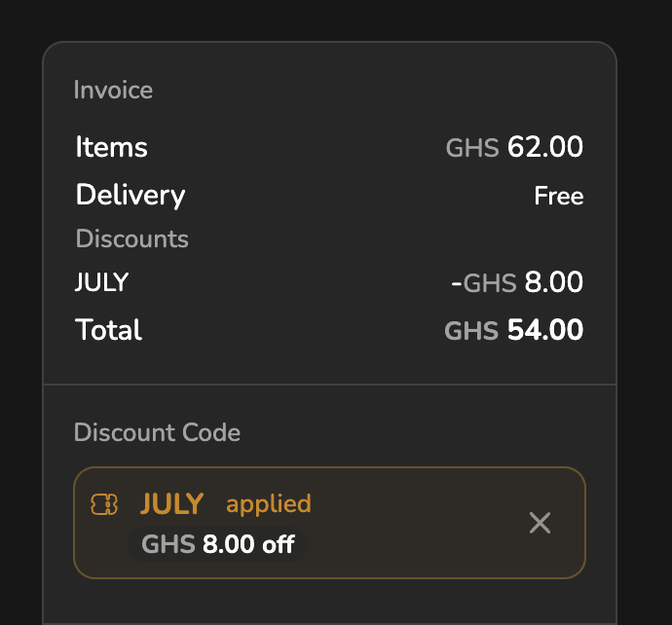This screenshot has height=625, width=672.
Task: Select the orange JULY code text
Action: pyautogui.click(x=172, y=503)
